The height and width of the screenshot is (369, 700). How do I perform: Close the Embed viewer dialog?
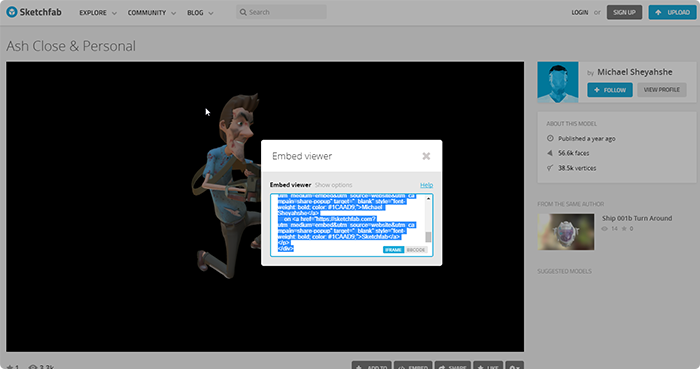[x=426, y=156]
